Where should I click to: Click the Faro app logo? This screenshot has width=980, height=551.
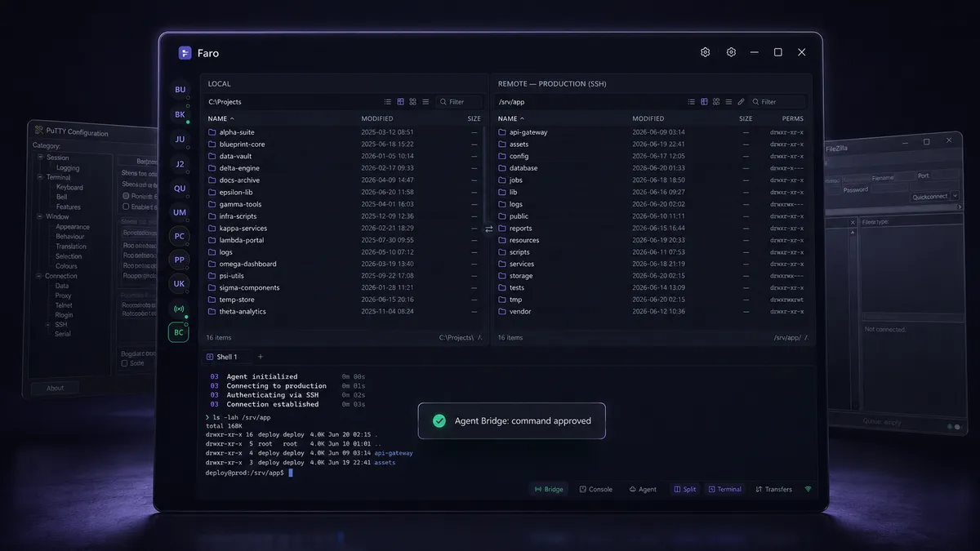(185, 52)
